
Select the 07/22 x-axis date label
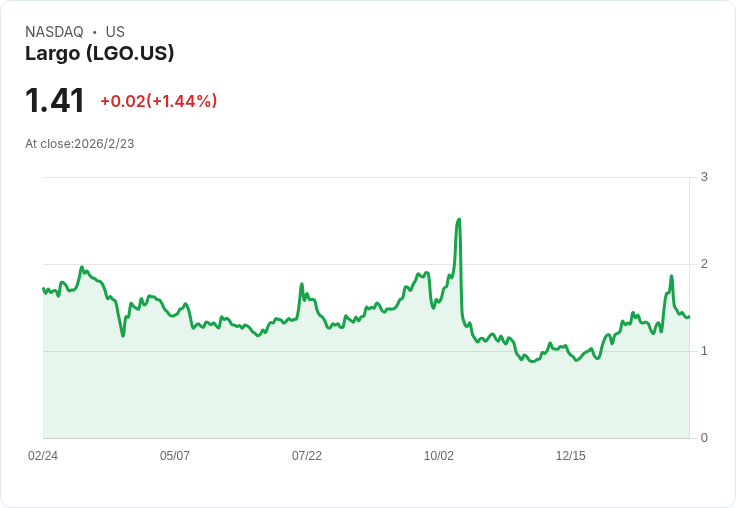click(307, 456)
